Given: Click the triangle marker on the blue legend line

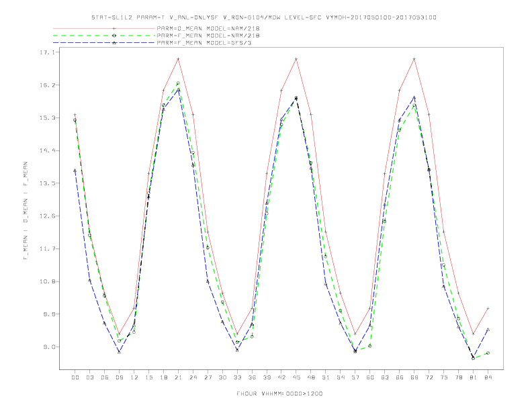Looking at the screenshot, I should coord(114,43).
